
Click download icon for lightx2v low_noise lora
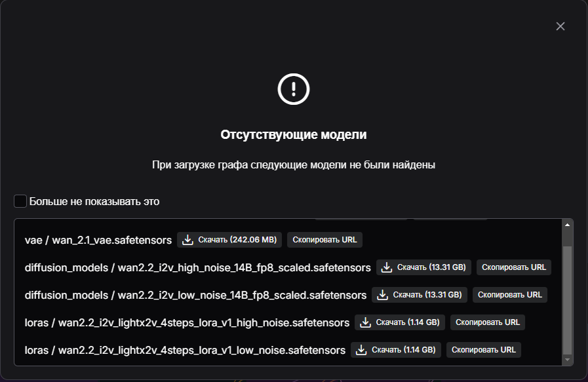361,350
